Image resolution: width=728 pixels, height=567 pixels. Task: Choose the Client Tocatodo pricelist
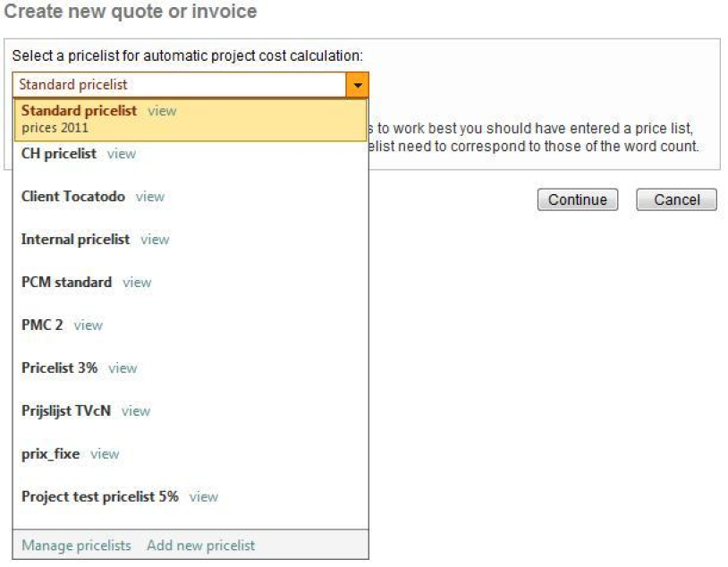[x=73, y=197]
